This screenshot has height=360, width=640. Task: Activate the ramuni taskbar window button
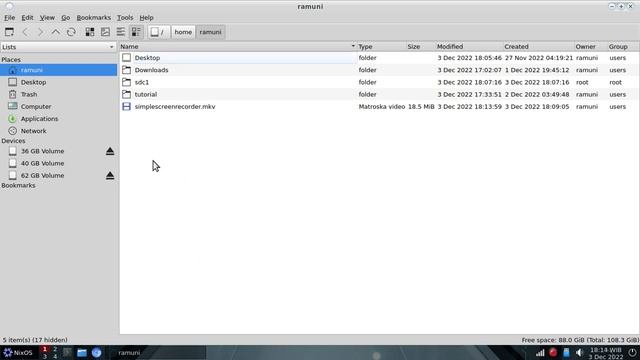click(159, 353)
